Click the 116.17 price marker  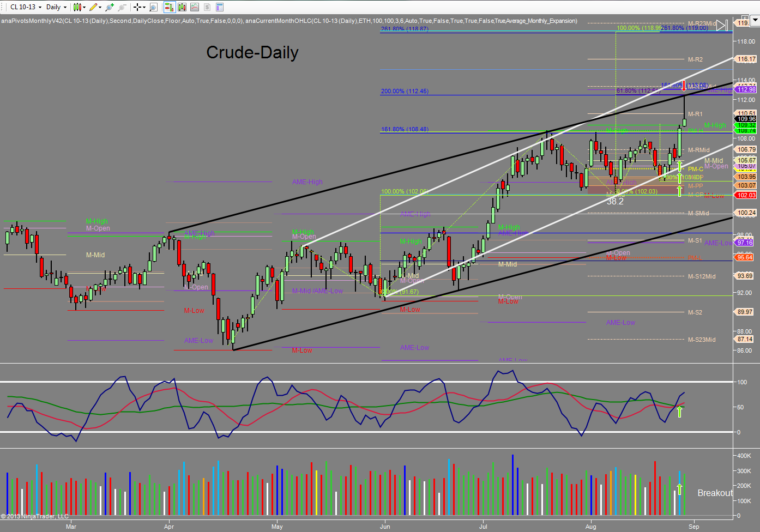click(746, 59)
